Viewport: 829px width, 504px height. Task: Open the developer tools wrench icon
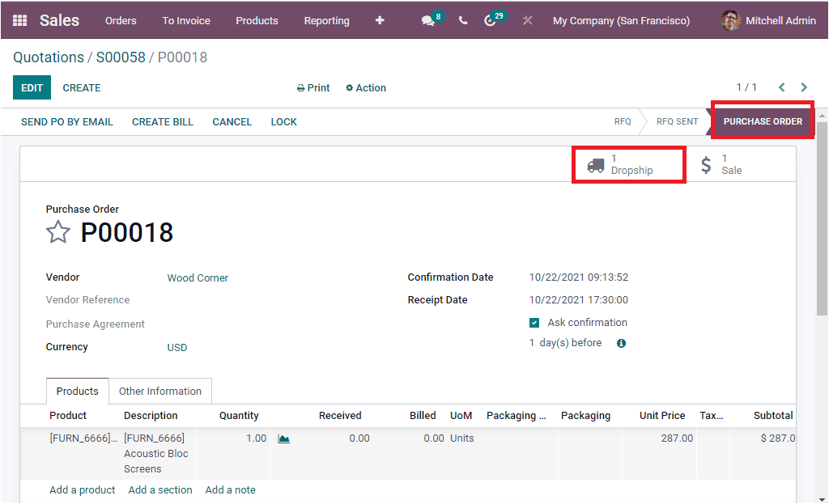click(x=527, y=19)
